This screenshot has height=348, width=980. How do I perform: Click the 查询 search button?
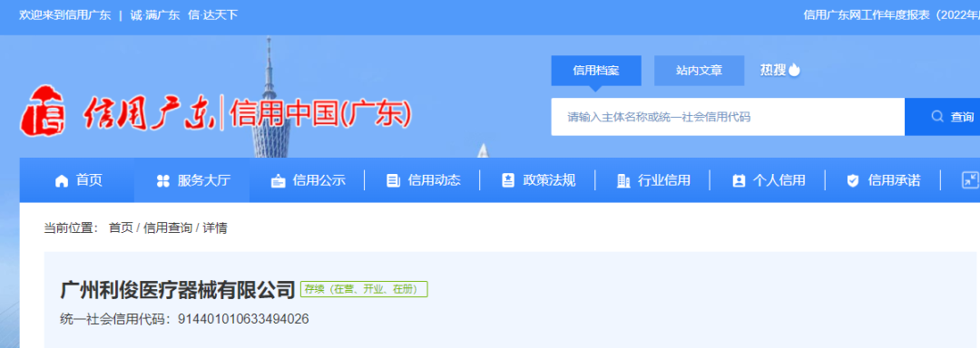point(943,117)
